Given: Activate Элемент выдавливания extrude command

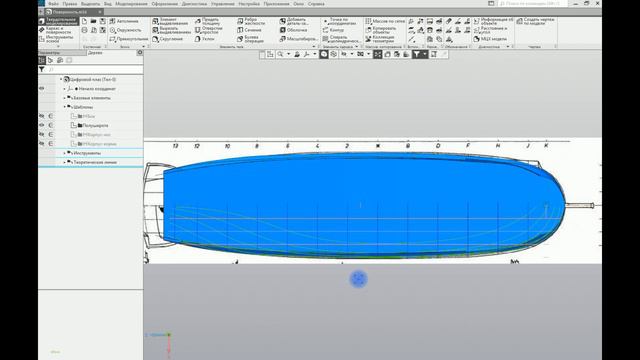Looking at the screenshot, I should point(171,21).
